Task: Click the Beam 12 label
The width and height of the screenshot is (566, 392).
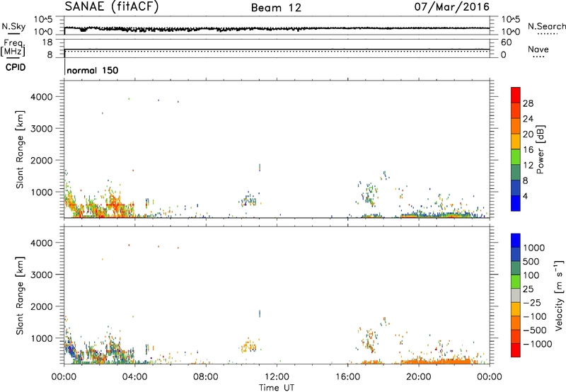Action: point(276,8)
